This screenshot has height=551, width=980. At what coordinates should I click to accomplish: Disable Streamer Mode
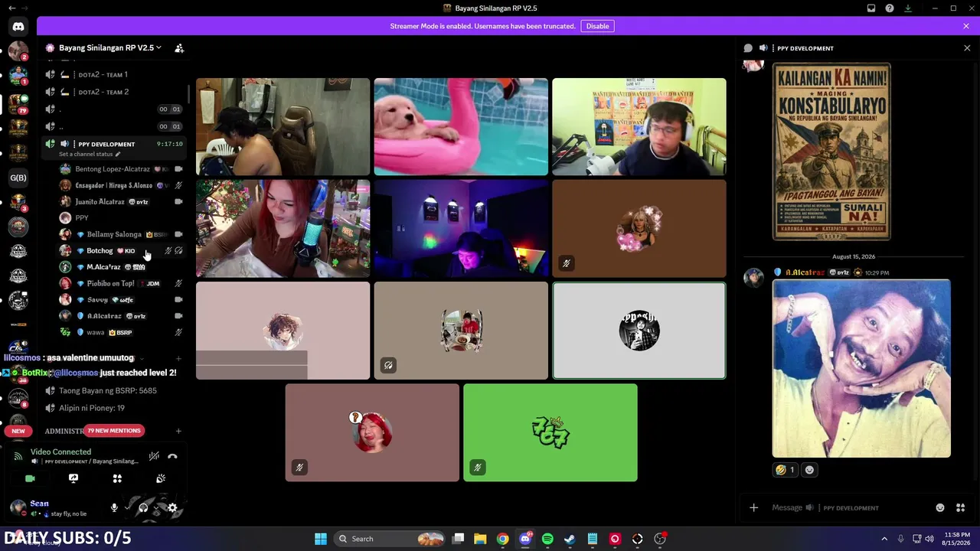[x=597, y=26]
